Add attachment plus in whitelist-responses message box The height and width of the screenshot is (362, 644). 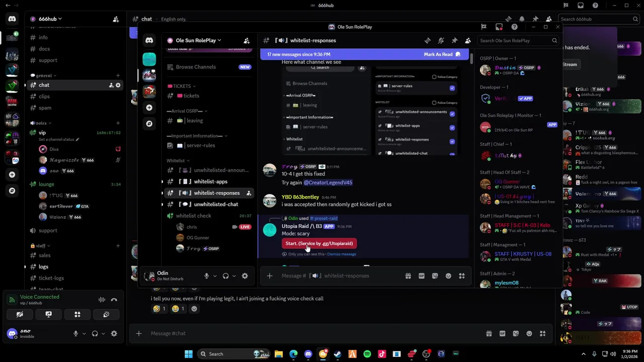click(270, 276)
